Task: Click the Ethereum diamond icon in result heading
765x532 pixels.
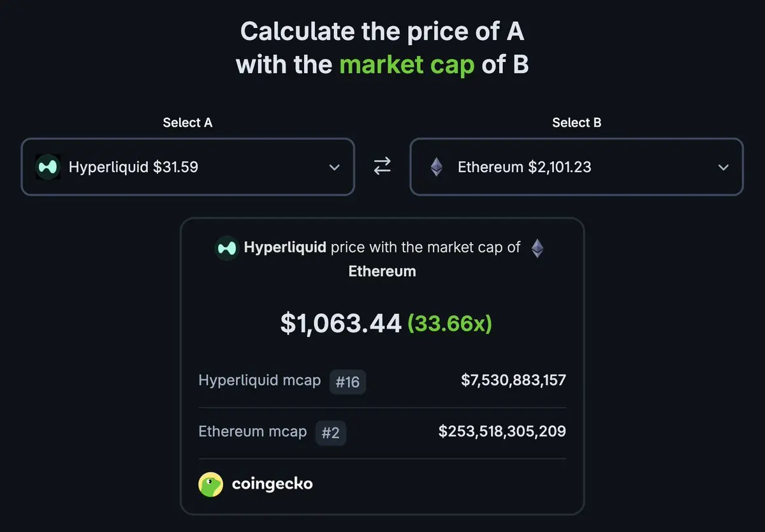Action: (537, 248)
